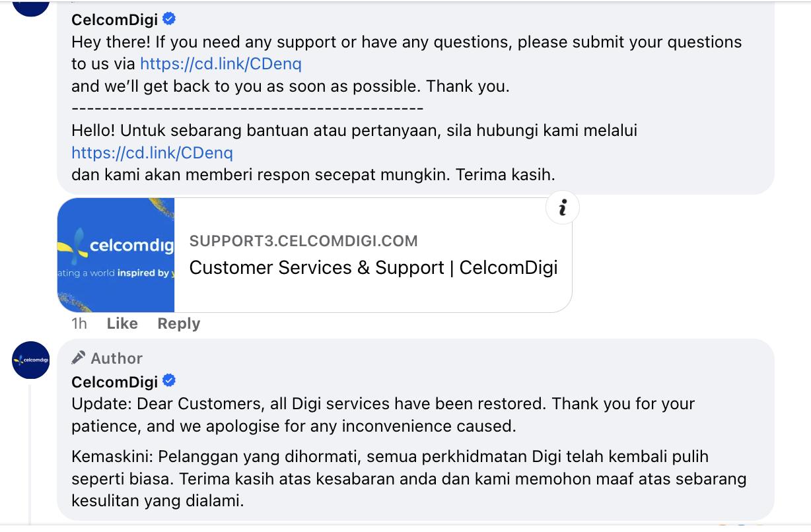The image size is (811, 532).
Task: Click the verified badge beside the Author reply's name
Action: tap(169, 381)
